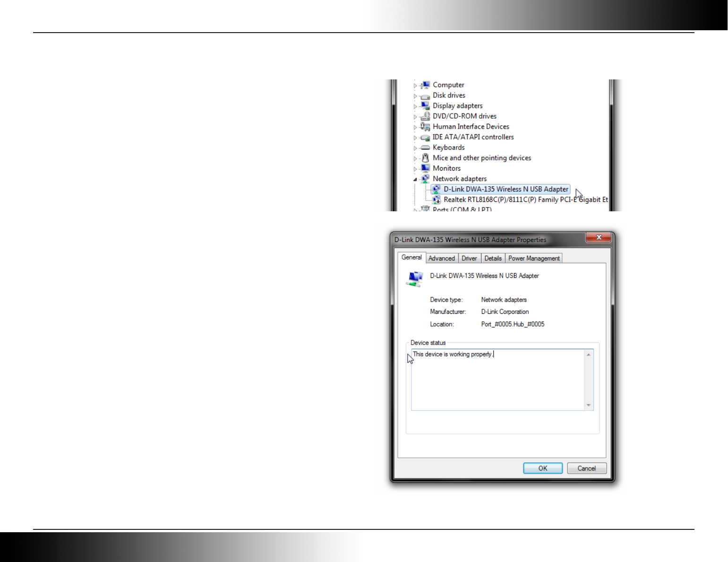
Task: Expand the Keyboards node
Action: point(415,148)
